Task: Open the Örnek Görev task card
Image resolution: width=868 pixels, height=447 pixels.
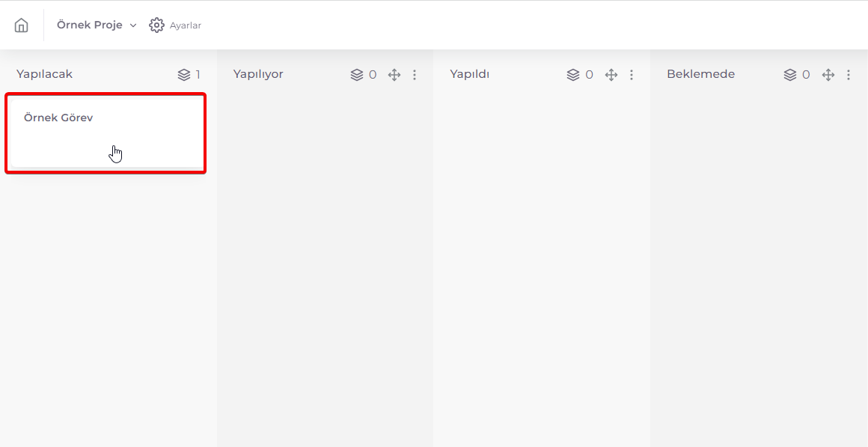Action: pos(106,133)
